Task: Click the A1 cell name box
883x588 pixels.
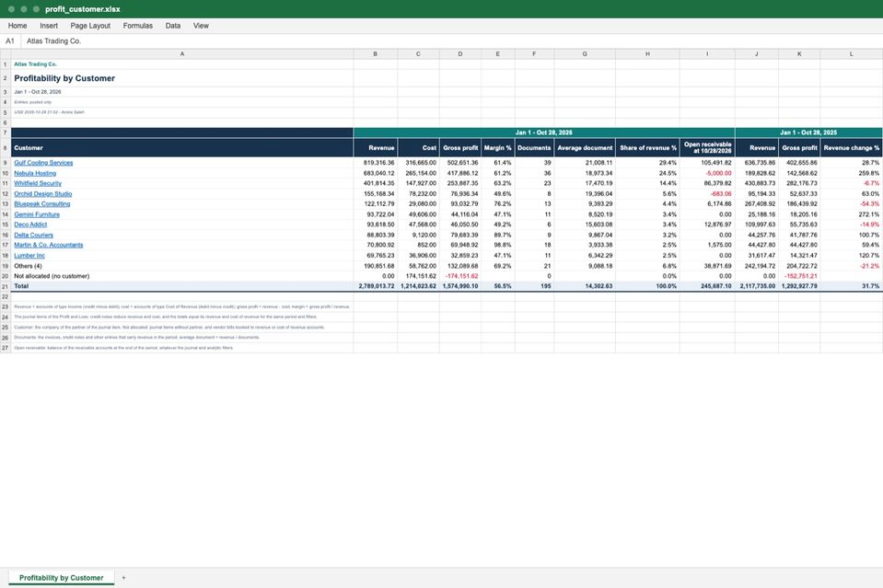Action: click(x=10, y=41)
